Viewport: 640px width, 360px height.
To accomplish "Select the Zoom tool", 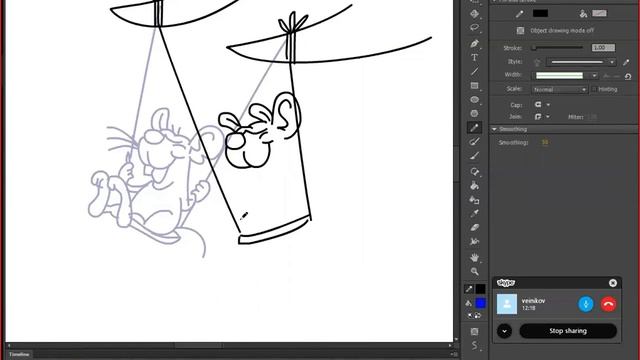I will 474,271.
